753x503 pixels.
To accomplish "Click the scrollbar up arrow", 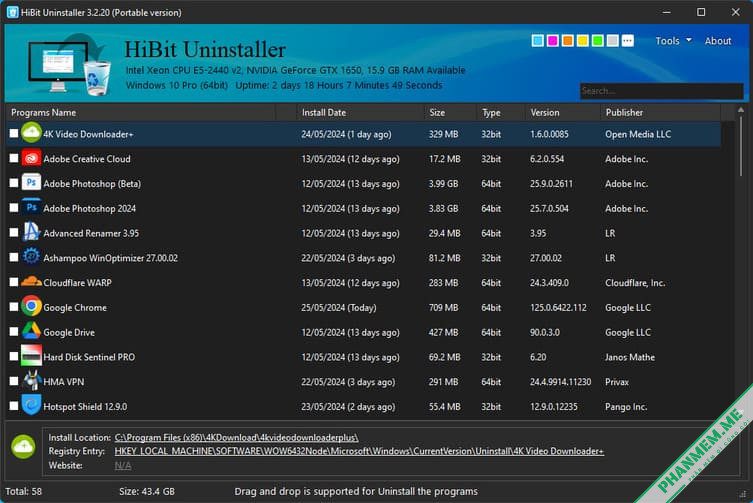I will [x=741, y=110].
